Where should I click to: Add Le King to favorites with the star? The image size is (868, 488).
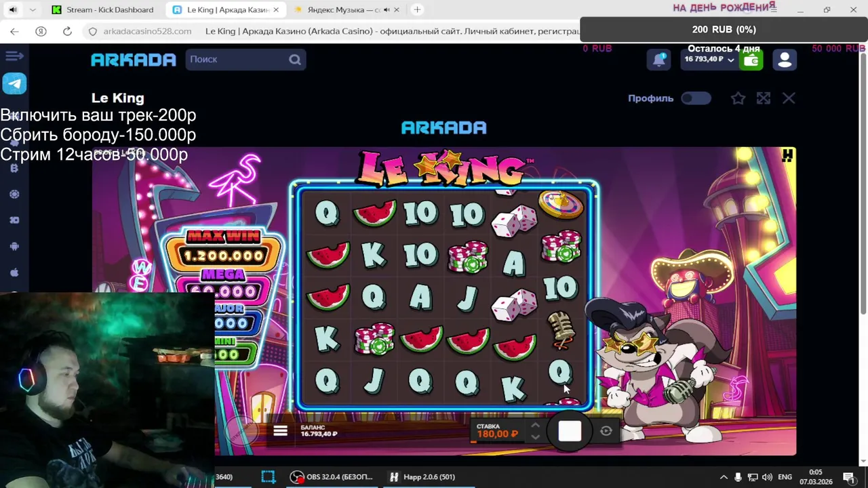pyautogui.click(x=738, y=98)
